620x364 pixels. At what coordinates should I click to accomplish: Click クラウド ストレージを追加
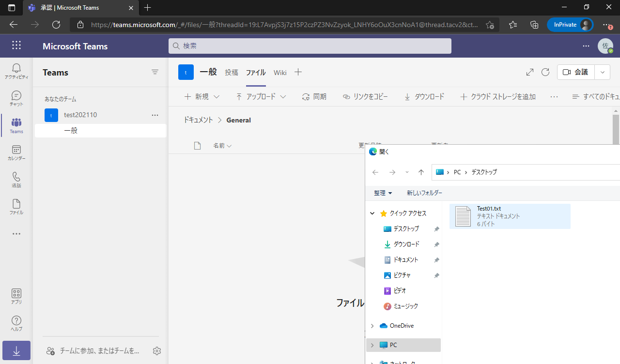click(x=498, y=97)
